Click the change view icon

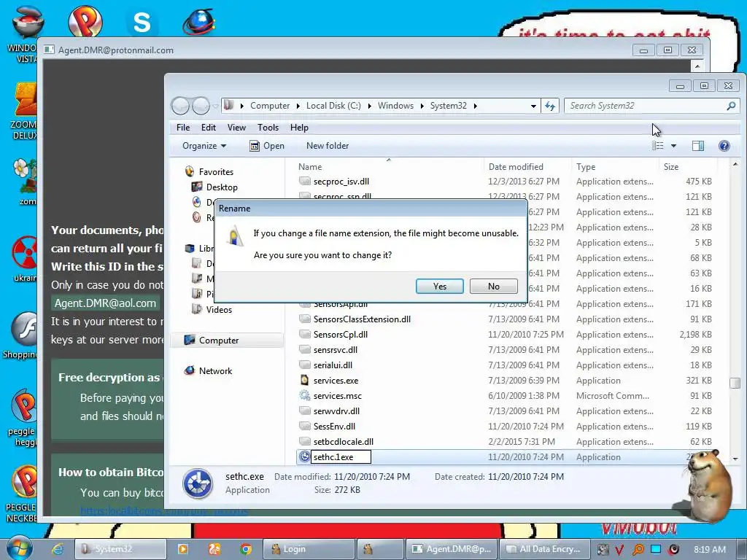pos(658,146)
